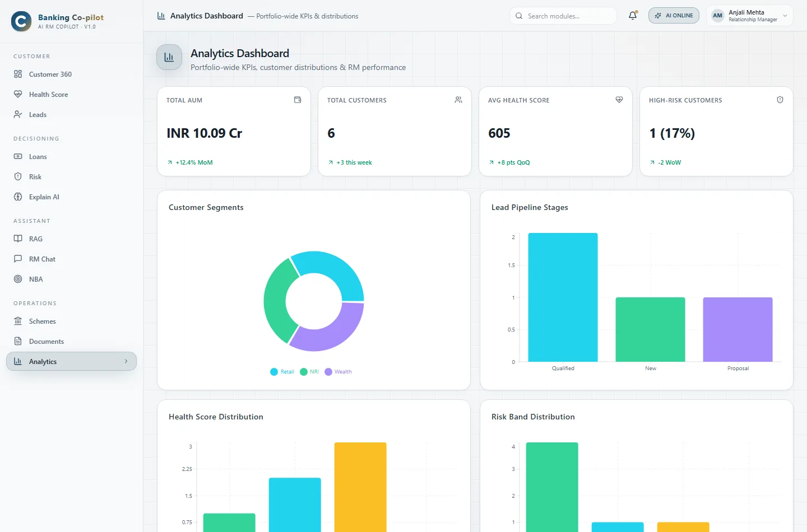Open notifications bell icon
Viewport: 807px width, 532px height.
(633, 16)
